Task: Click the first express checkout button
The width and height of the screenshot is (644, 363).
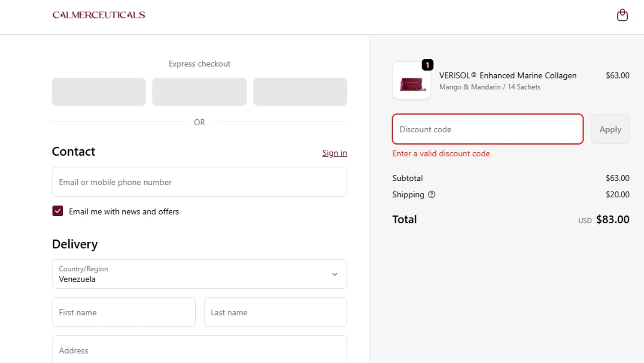Action: [99, 91]
